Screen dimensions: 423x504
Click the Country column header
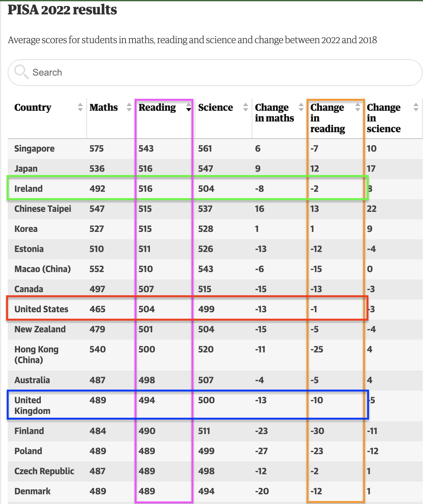click(33, 107)
